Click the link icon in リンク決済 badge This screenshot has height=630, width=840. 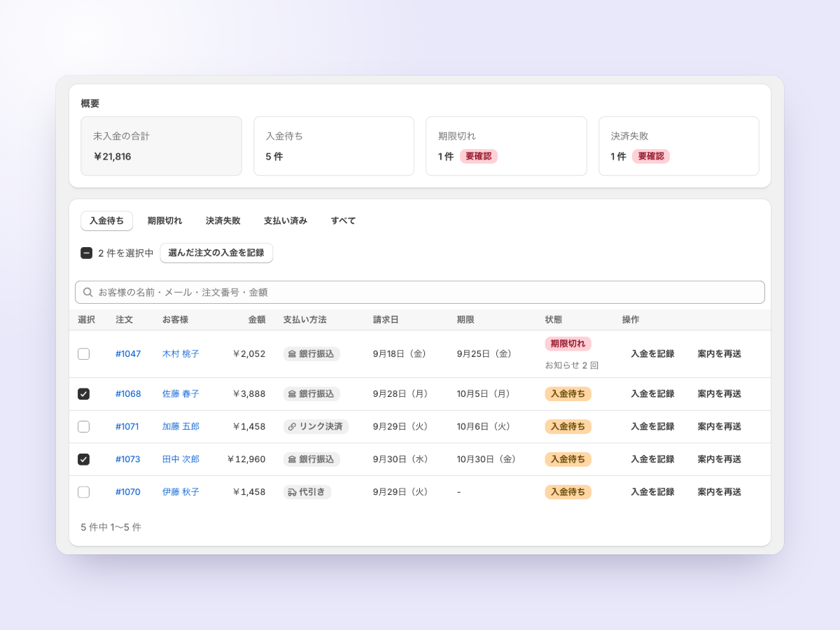[x=292, y=426]
